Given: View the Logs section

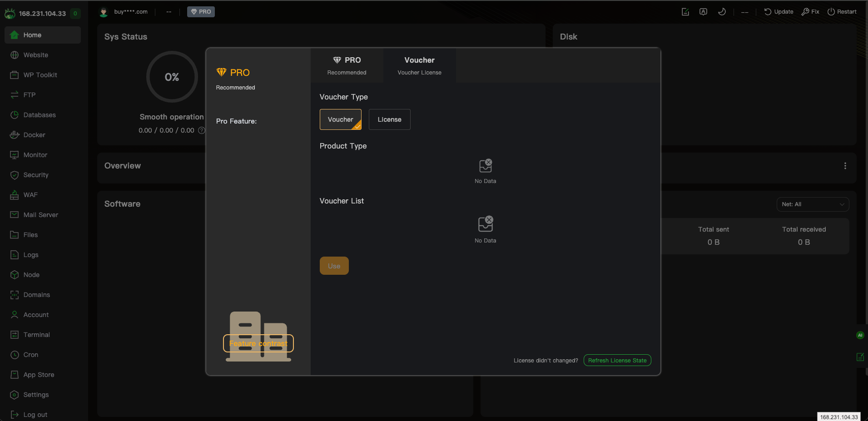Looking at the screenshot, I should pyautogui.click(x=43, y=255).
